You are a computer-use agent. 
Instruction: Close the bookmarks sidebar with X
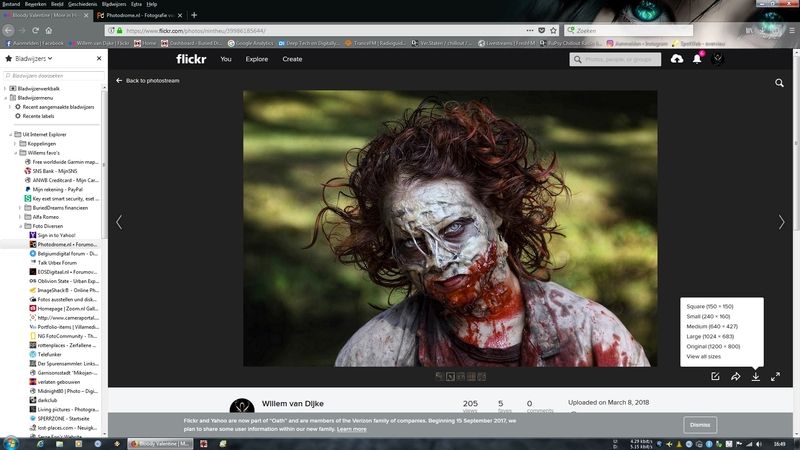tap(99, 59)
